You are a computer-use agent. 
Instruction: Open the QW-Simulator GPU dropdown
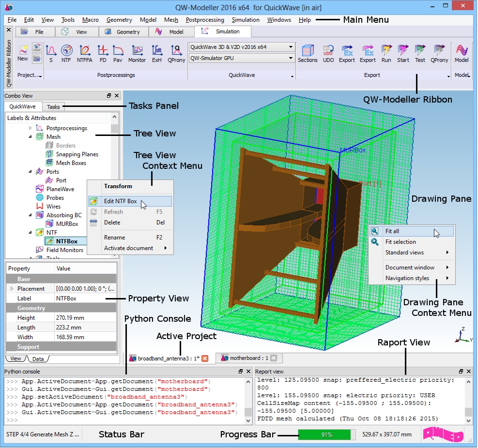tap(242, 58)
